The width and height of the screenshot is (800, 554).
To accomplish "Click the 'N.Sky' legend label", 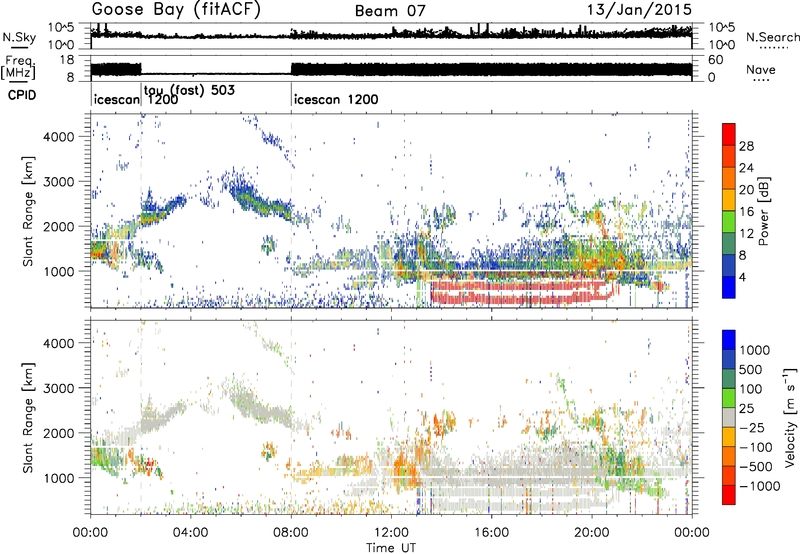I will (19, 37).
